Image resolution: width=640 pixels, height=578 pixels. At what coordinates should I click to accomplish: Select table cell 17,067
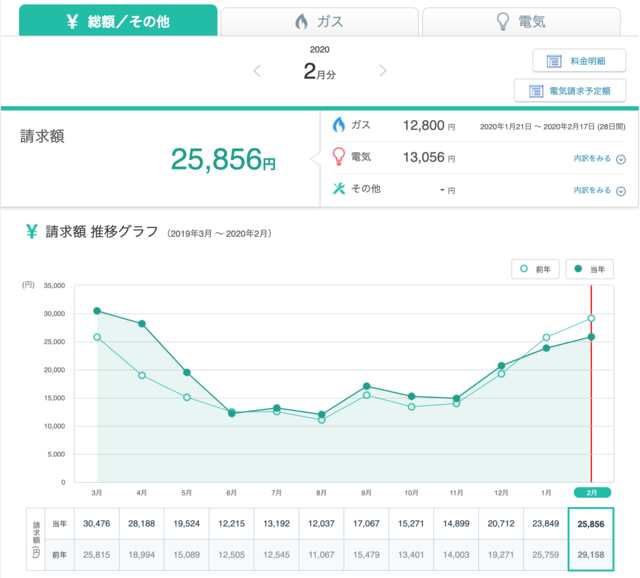(x=366, y=524)
